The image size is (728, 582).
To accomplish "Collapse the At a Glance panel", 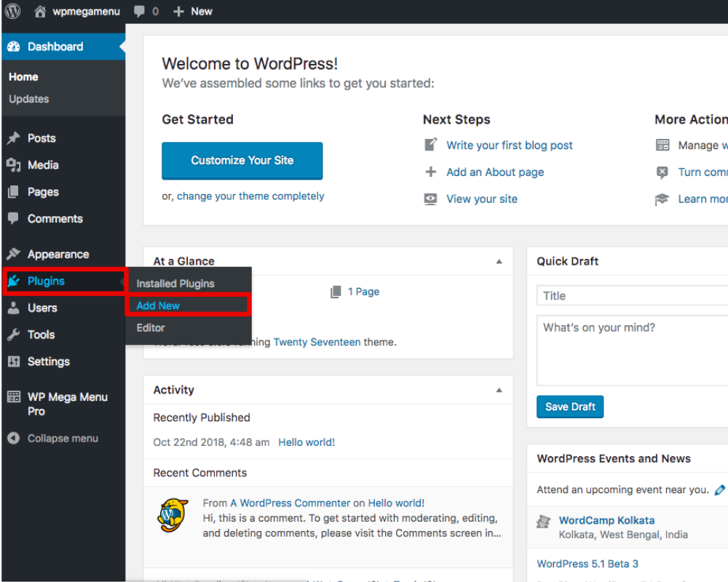I will (499, 261).
